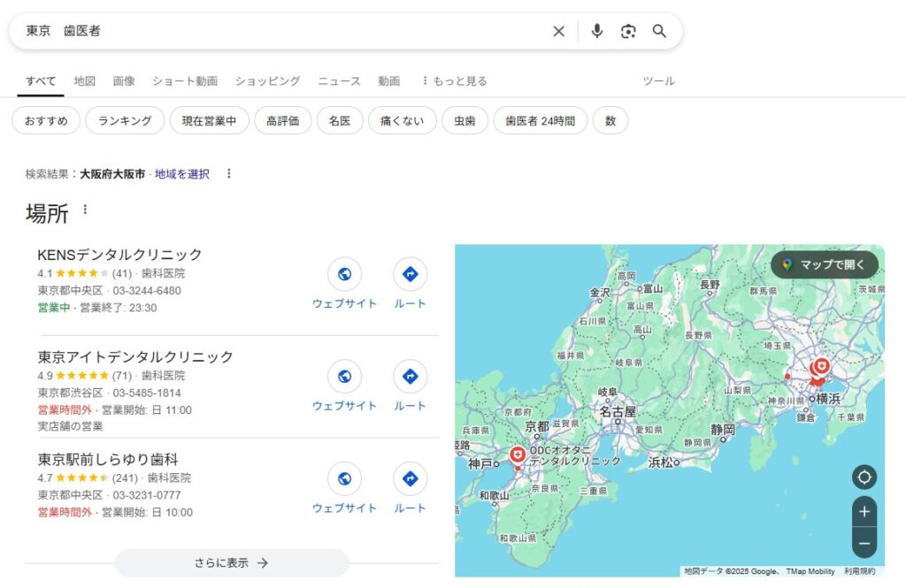Viewport: 906px width, 588px height.
Task: Open website icon for KENSデンタルクリニック
Action: pos(344,274)
